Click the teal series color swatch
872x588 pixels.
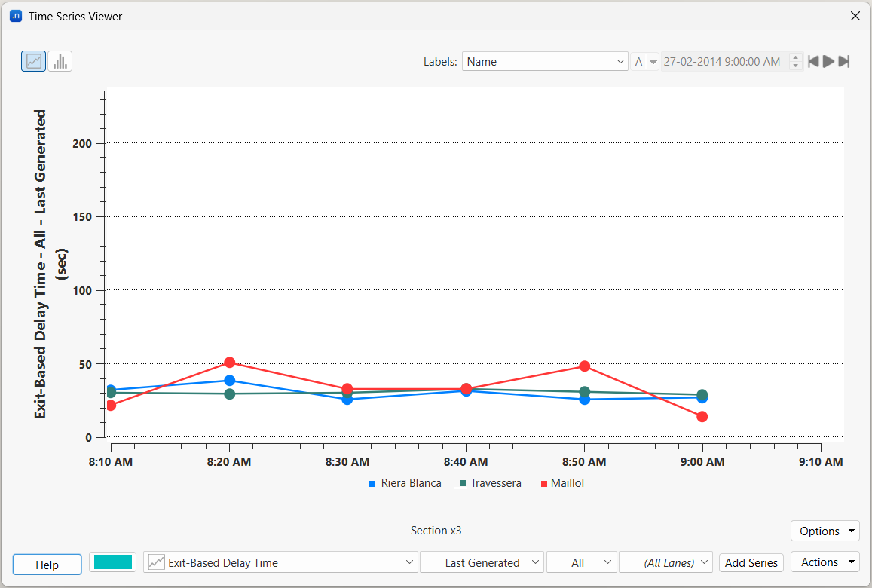tap(113, 562)
